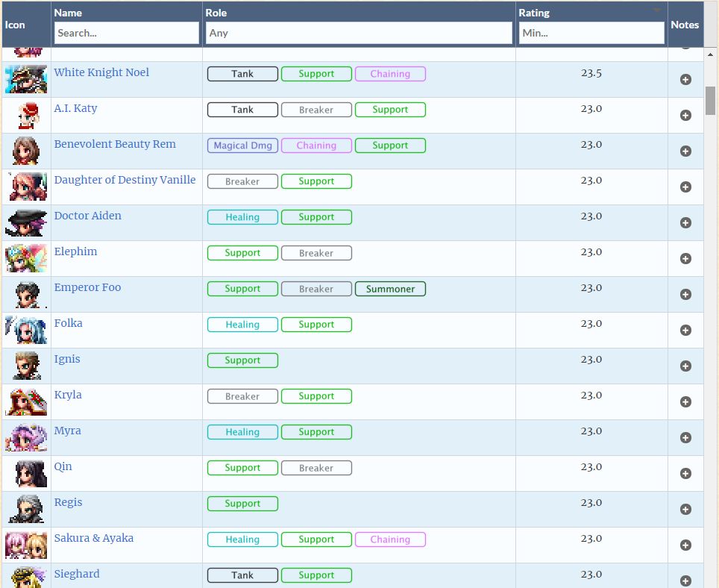Click Magical Dmg tag for Rem
The width and height of the screenshot is (719, 588).
pos(242,146)
